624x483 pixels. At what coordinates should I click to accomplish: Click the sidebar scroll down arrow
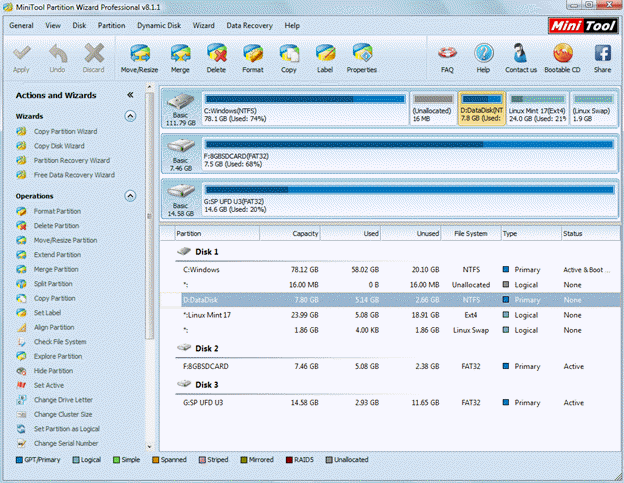click(x=149, y=446)
